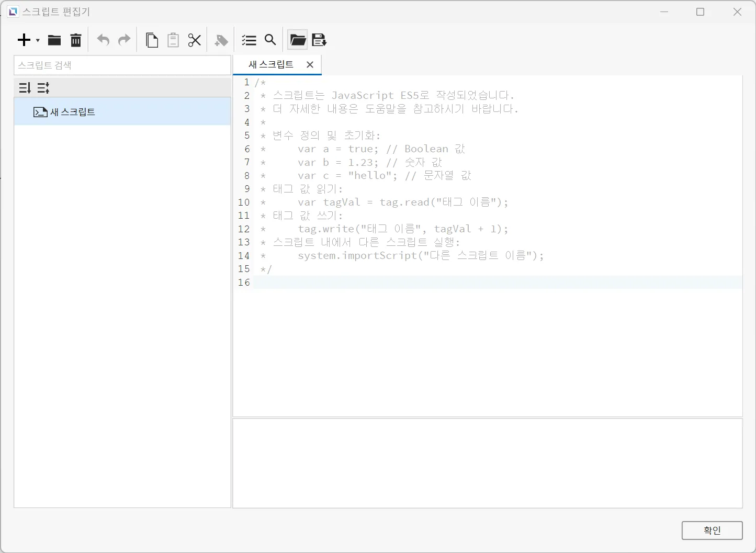Click the undo arrow icon
The height and width of the screenshot is (553, 756).
click(103, 40)
